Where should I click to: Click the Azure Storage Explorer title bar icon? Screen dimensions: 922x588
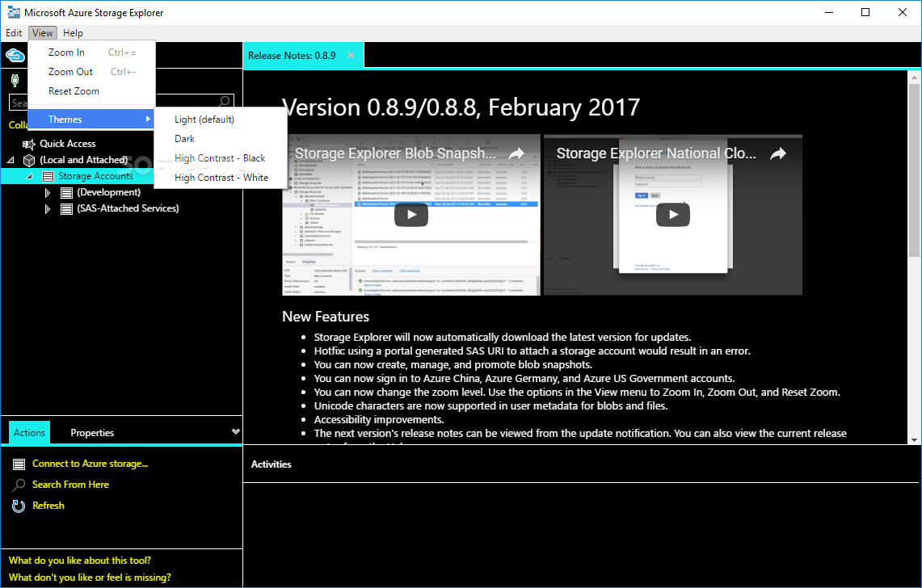tap(14, 12)
